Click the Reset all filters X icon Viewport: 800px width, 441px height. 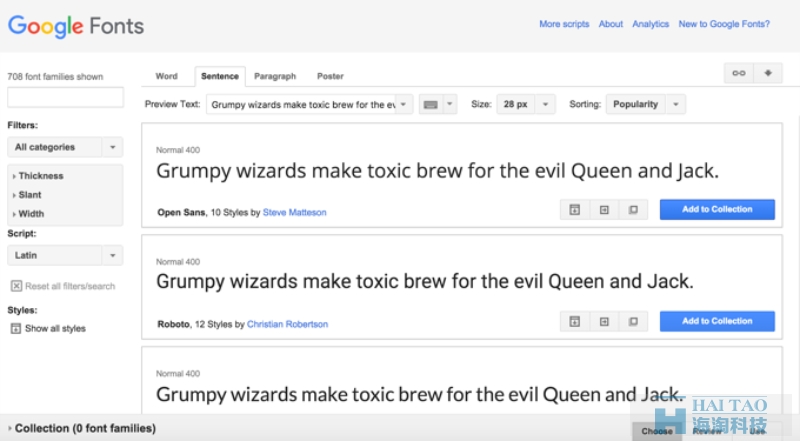tap(16, 286)
